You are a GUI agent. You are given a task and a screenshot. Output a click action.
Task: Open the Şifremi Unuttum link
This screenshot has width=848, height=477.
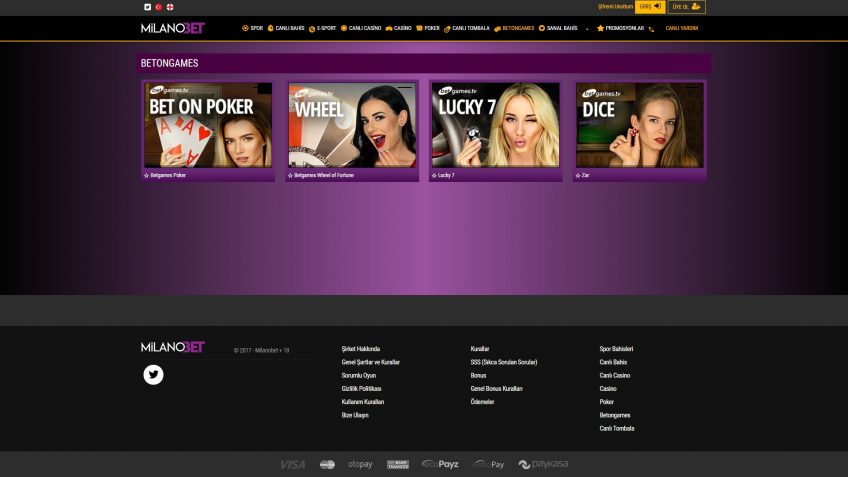614,7
